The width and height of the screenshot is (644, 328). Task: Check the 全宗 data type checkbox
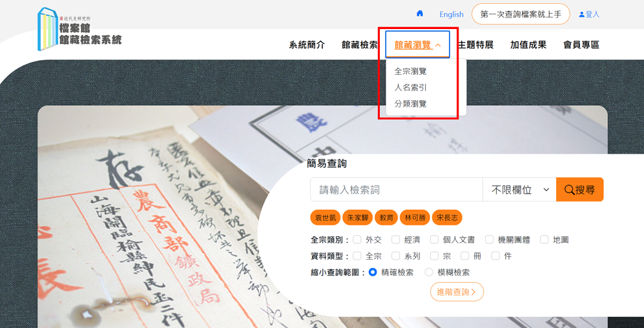click(357, 256)
